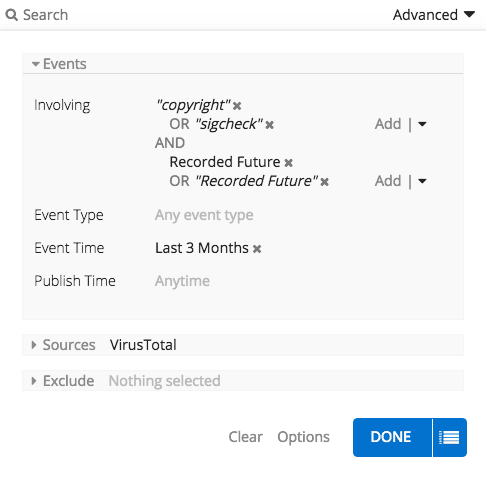
Task: Open the Advanced dropdown menu
Action: pyautogui.click(x=434, y=15)
